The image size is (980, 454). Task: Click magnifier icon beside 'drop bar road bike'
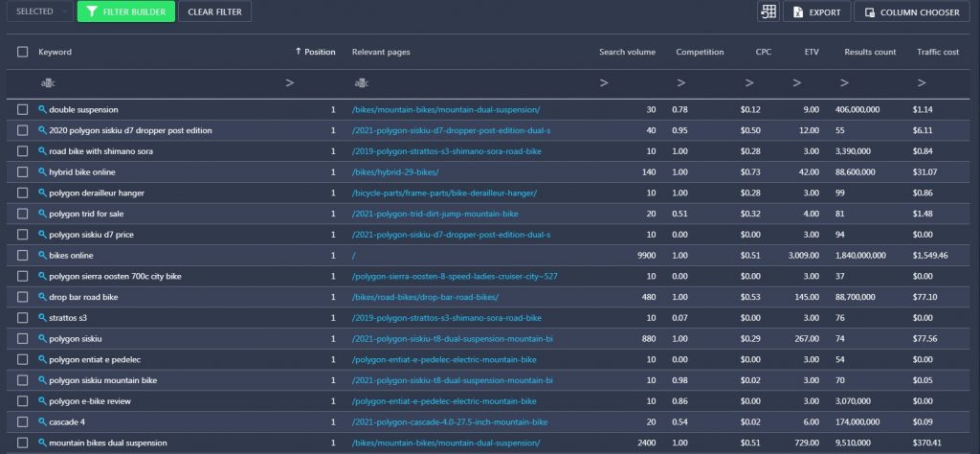click(x=42, y=297)
